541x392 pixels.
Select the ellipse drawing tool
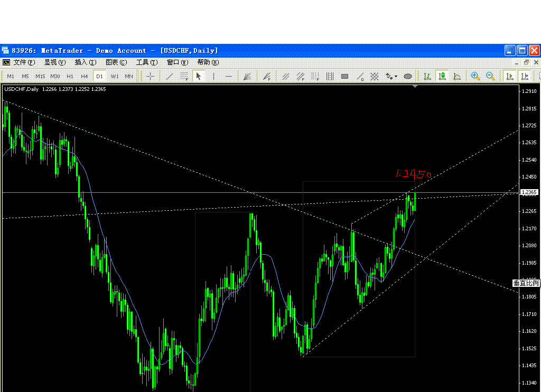tap(408, 76)
